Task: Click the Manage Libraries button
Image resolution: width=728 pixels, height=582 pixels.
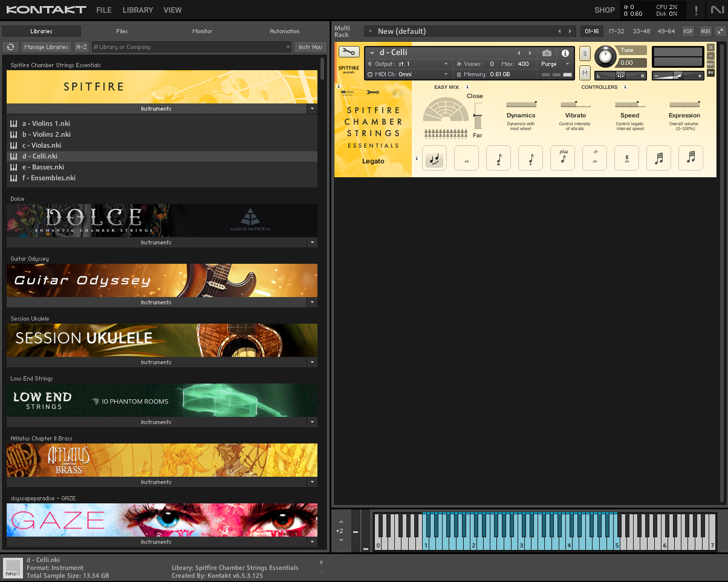Action: [x=47, y=47]
